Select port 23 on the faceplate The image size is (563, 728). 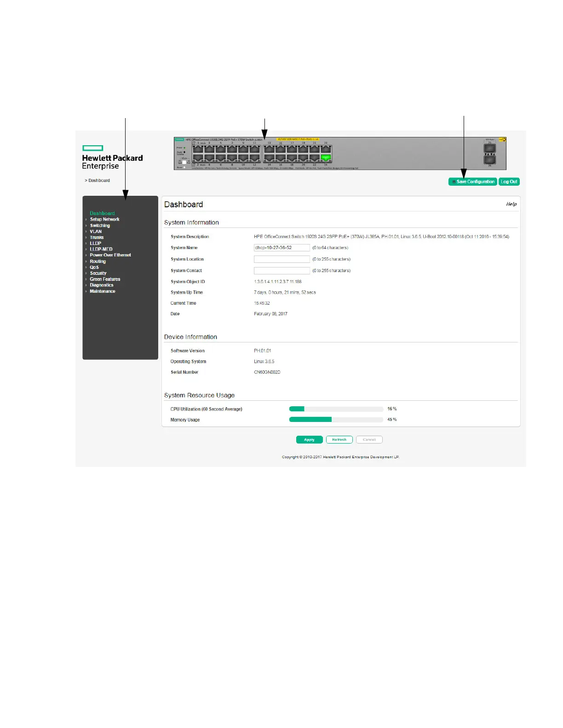click(326, 150)
